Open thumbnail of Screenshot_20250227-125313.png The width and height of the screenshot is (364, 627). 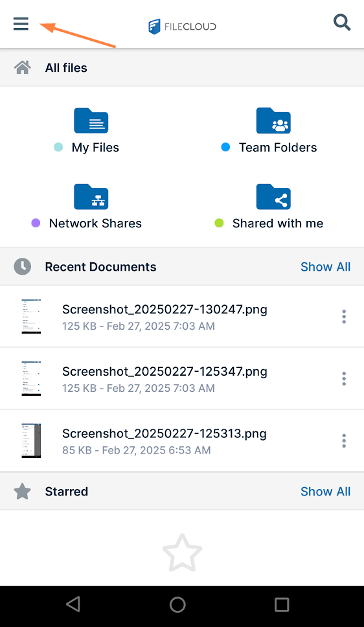point(31,440)
